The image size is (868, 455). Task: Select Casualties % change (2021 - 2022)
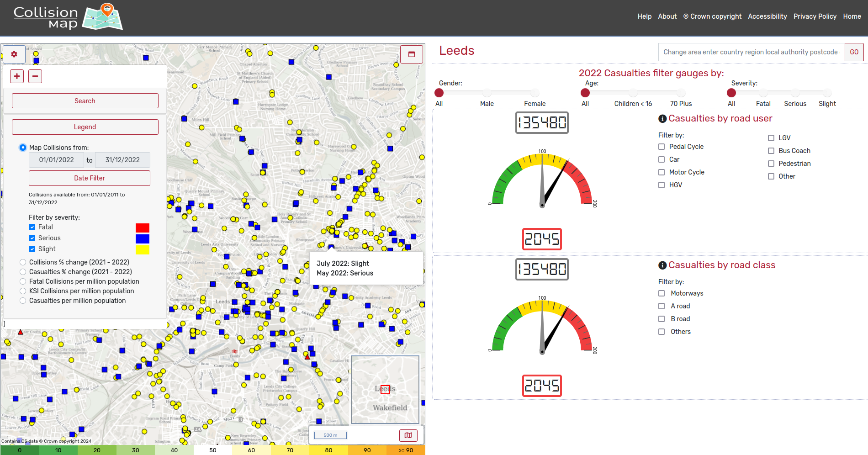pyautogui.click(x=23, y=272)
